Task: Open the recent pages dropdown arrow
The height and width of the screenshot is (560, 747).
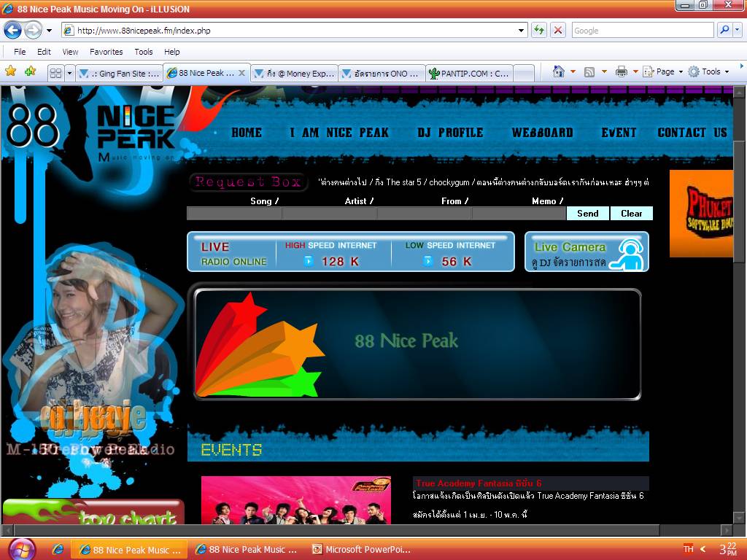Action: click(49, 31)
